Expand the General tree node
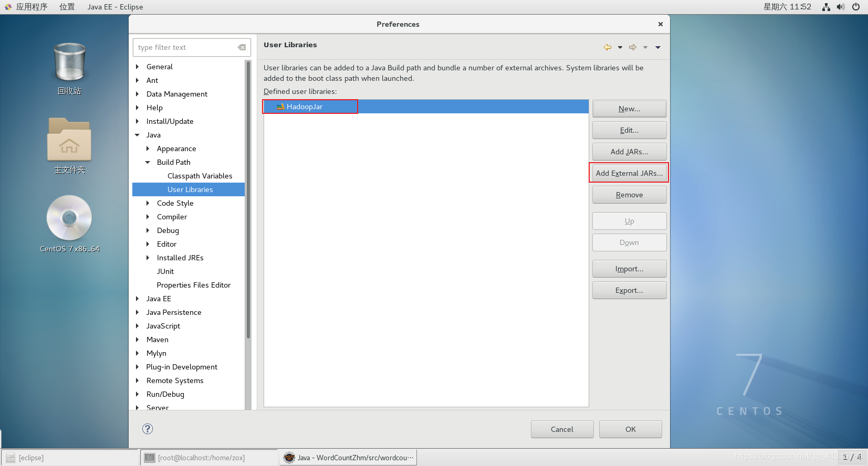 tap(138, 67)
